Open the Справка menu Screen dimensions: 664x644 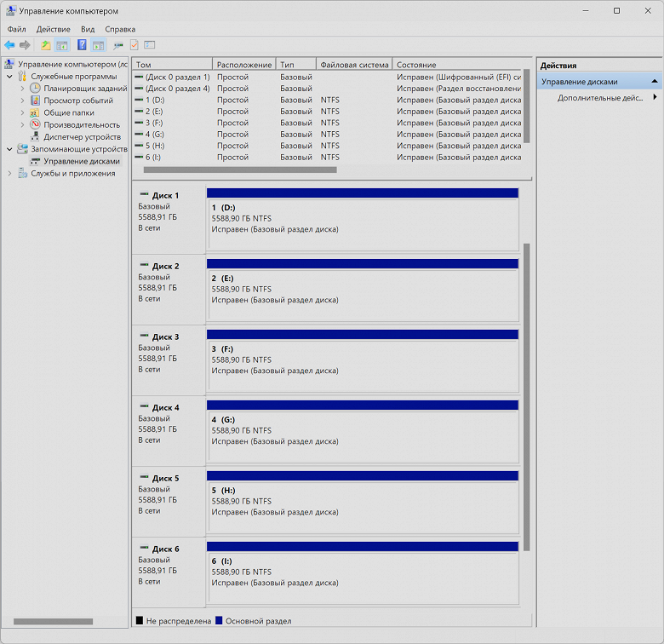[120, 29]
